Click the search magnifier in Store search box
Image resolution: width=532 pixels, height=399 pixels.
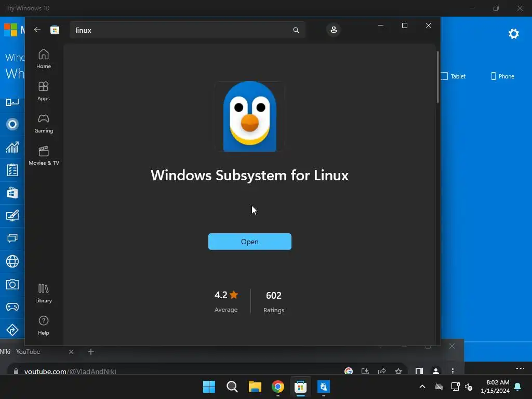[296, 30]
